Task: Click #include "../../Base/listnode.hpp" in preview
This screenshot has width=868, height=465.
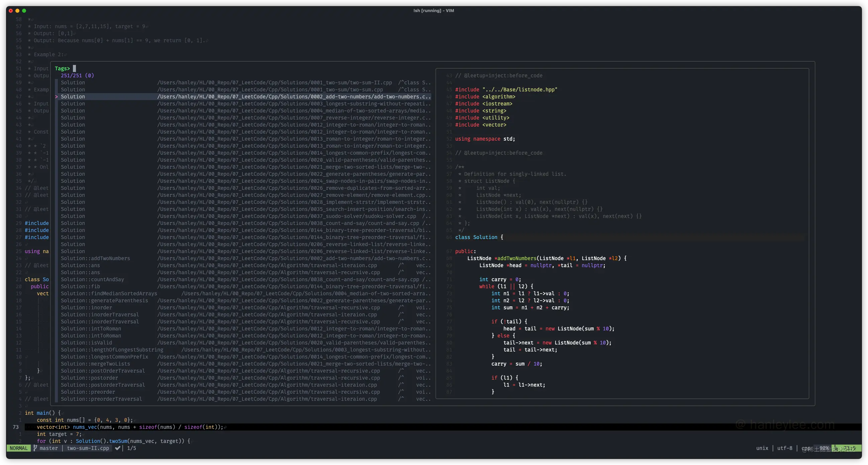Action: (506, 90)
